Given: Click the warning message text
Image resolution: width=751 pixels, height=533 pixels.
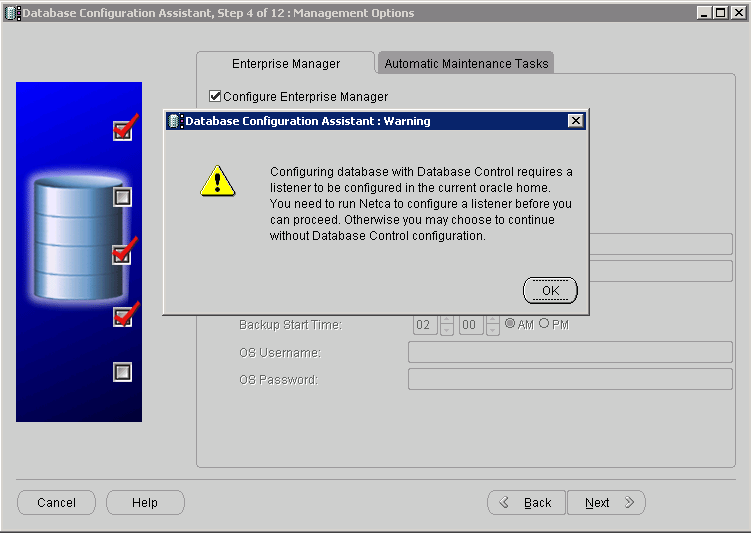Looking at the screenshot, I should point(421,204).
